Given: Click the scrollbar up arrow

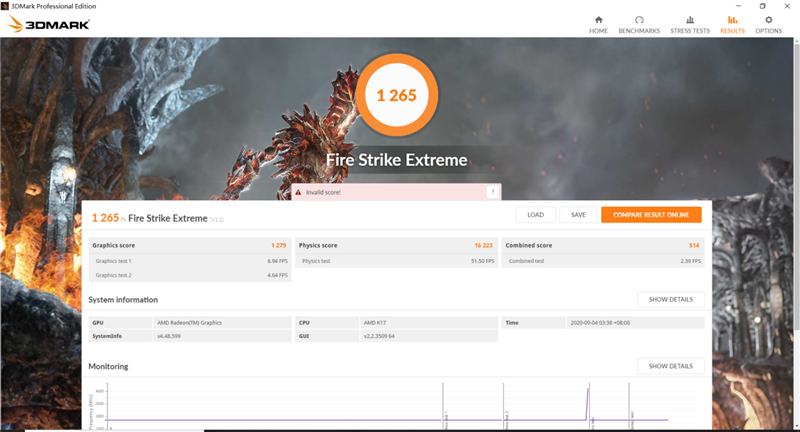Looking at the screenshot, I should (796, 41).
